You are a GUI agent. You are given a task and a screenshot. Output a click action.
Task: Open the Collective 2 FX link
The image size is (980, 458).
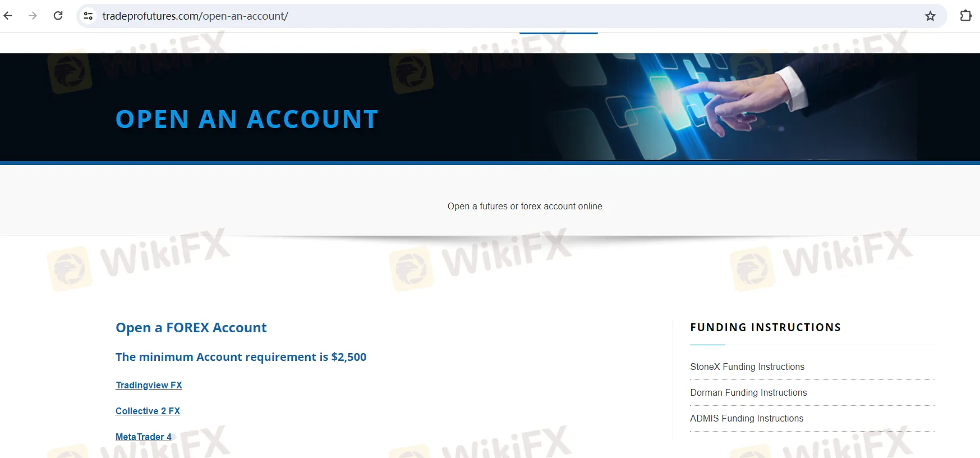coord(148,411)
